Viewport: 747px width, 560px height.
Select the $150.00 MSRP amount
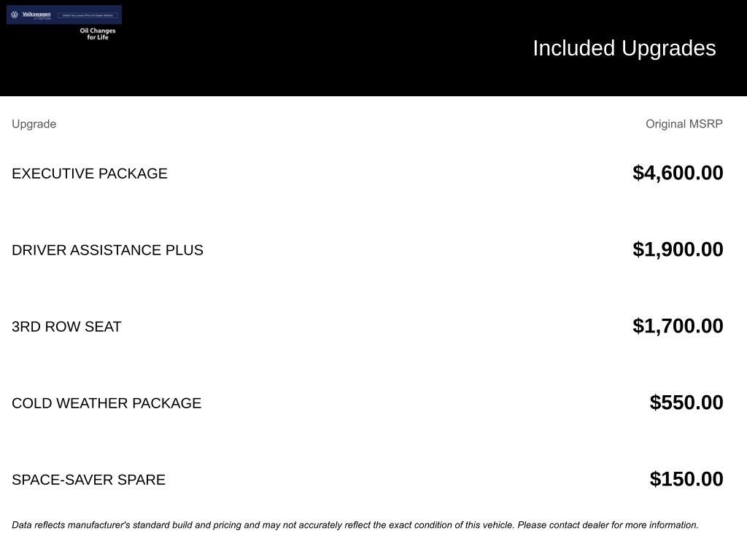click(686, 479)
